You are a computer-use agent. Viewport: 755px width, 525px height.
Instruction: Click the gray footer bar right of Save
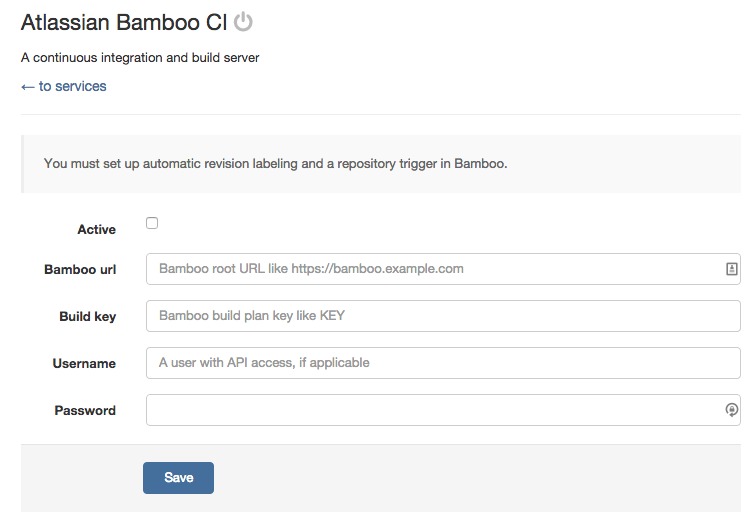[480, 478]
